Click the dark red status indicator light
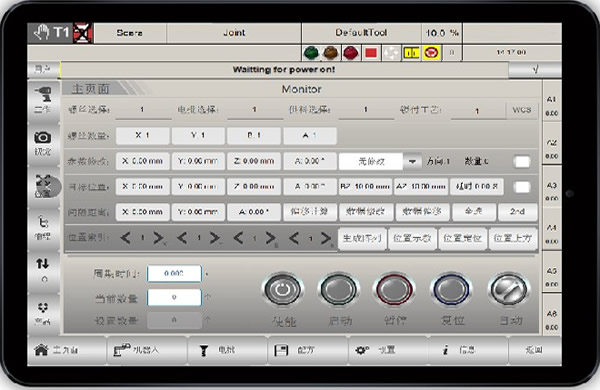This screenshot has height=390, width=600. pos(351,53)
